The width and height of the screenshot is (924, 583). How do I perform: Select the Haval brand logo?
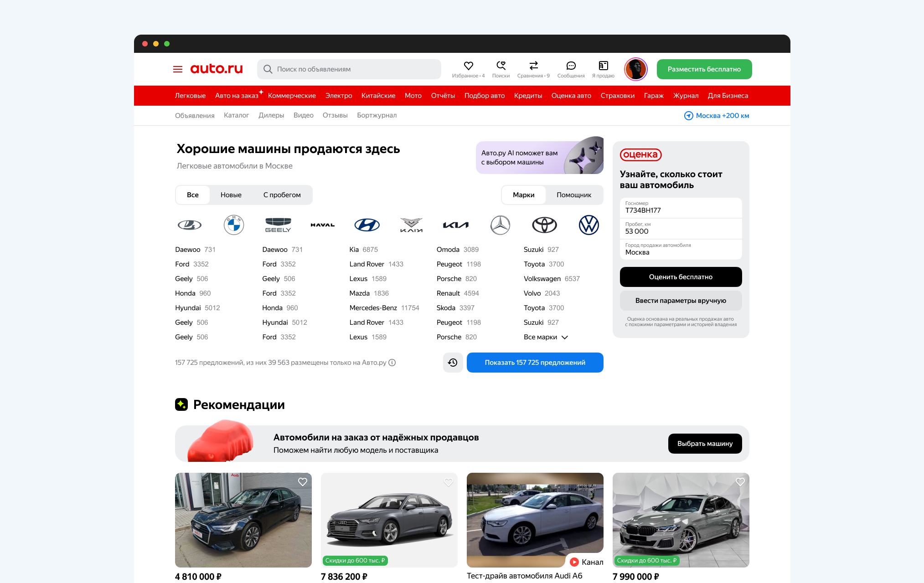323,225
